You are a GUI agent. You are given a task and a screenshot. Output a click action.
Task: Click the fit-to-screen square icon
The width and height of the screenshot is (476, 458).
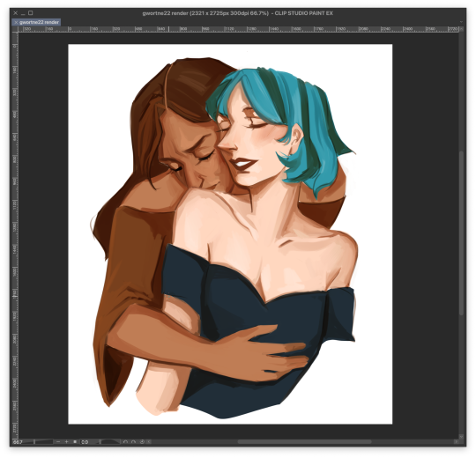(x=75, y=442)
